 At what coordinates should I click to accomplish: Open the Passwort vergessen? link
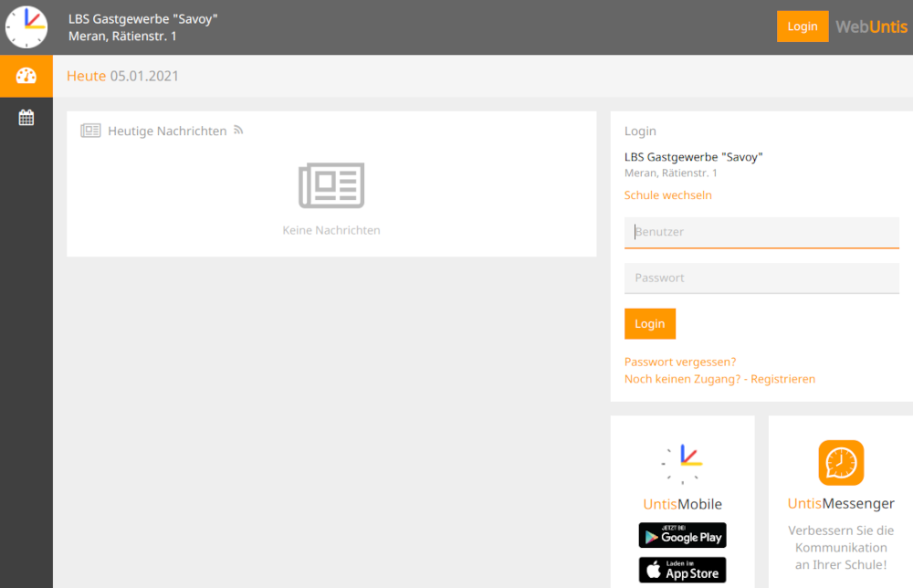(x=680, y=362)
